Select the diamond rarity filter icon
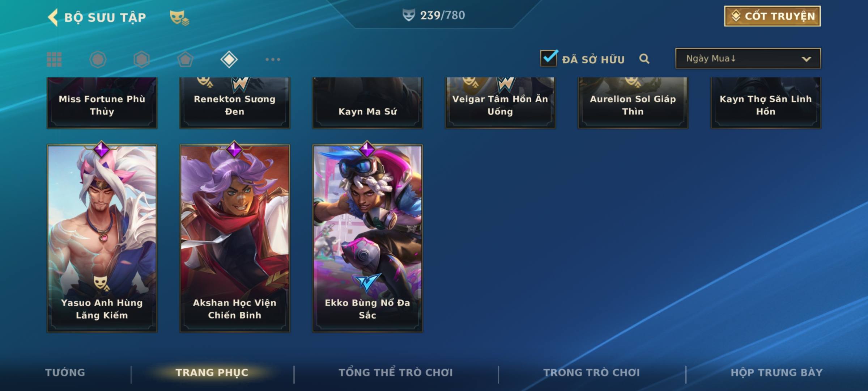 [229, 59]
